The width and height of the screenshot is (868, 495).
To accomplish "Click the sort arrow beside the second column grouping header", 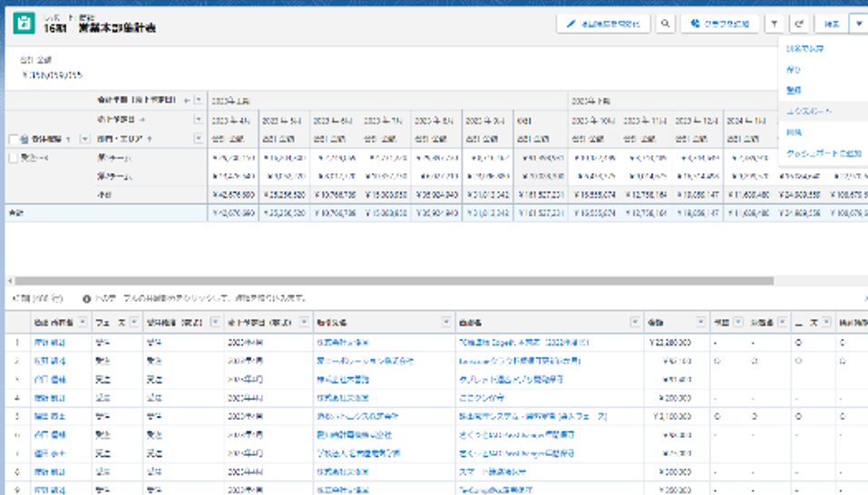I will (x=142, y=120).
